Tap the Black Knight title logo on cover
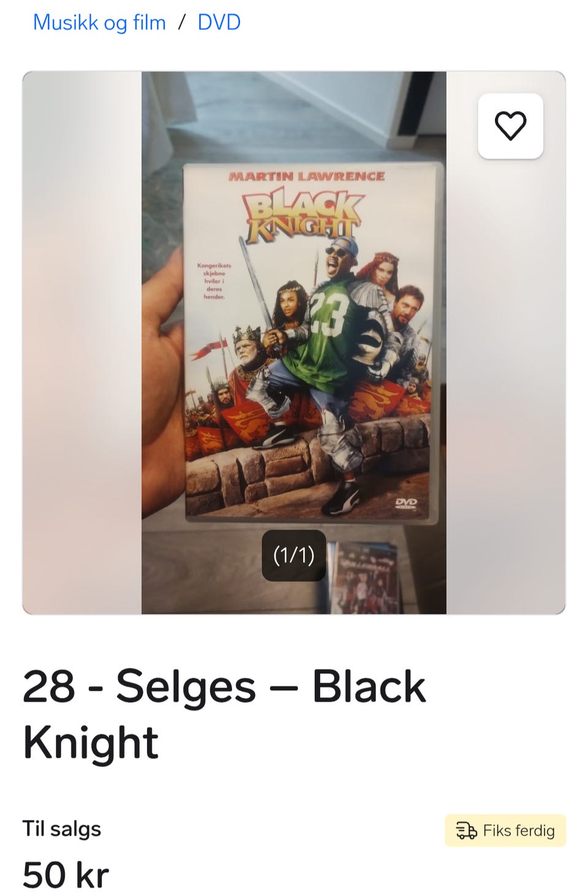588x893 pixels. [x=303, y=215]
